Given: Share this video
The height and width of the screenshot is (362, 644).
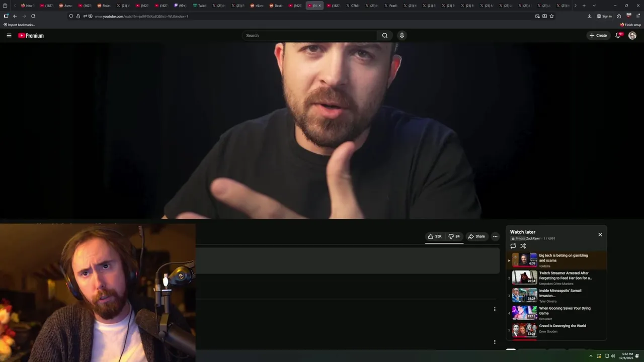Looking at the screenshot, I should (476, 236).
